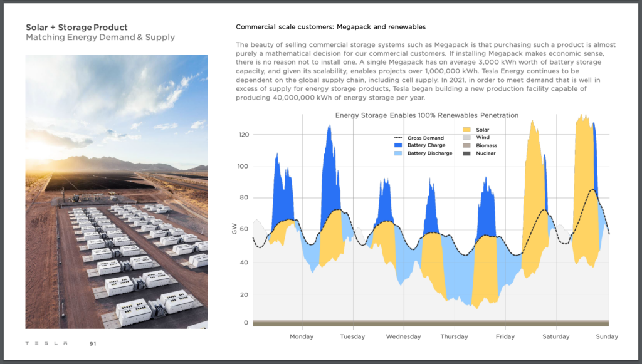This screenshot has width=642, height=364.
Task: Click the Battery Discharge light blue swatch
Action: click(398, 153)
